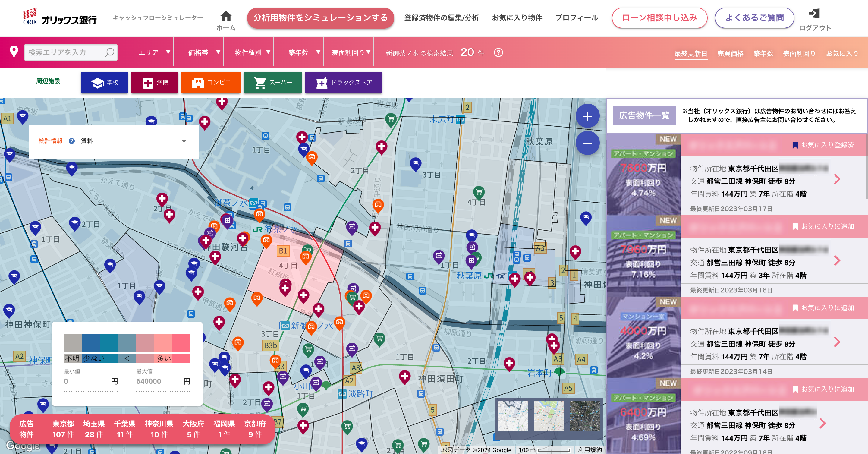This screenshot has width=868, height=454.
Task: Click bookmark icon on 7600万円 listing
Action: point(795,145)
